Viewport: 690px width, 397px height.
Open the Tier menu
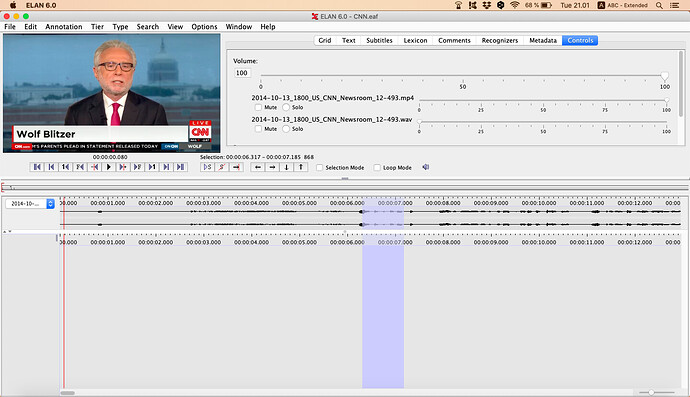97,27
